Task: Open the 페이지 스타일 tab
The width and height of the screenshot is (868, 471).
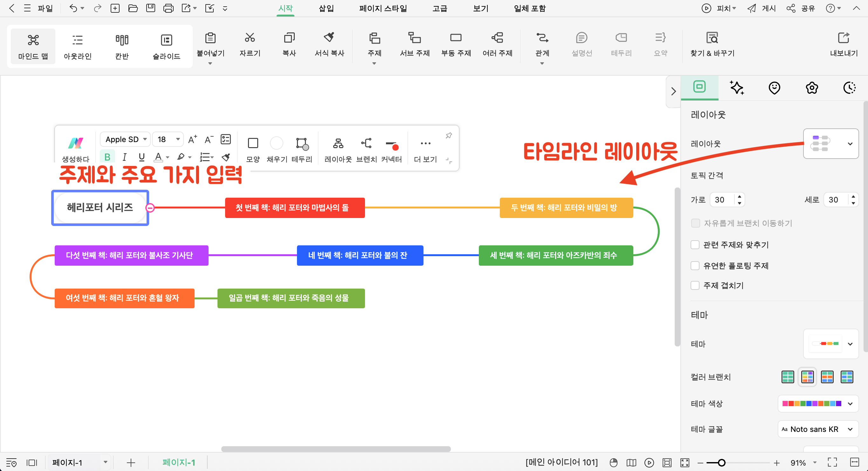Action: (383, 9)
